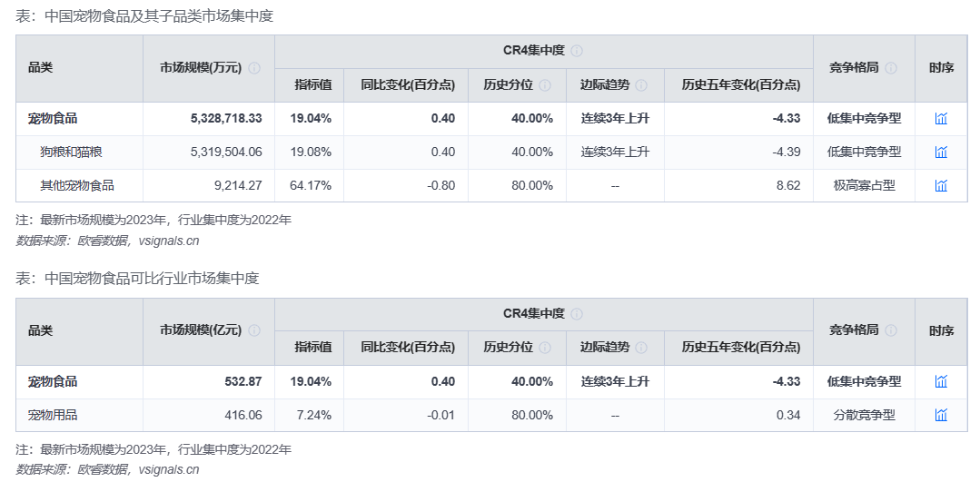
Task: Click the 分散竞争型 competition cell
Action: 864,416
